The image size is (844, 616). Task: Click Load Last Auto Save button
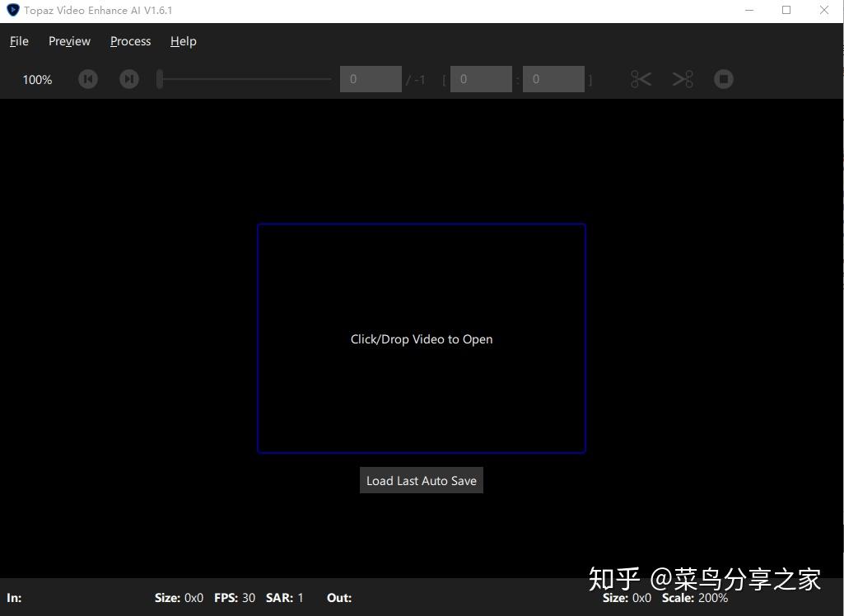point(422,480)
